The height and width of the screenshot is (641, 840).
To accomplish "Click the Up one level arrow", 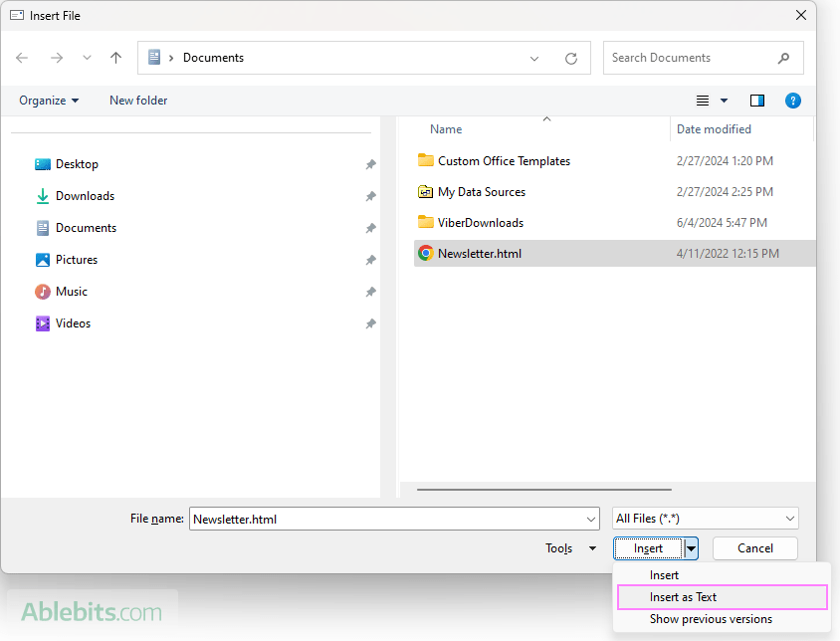I will pos(115,58).
